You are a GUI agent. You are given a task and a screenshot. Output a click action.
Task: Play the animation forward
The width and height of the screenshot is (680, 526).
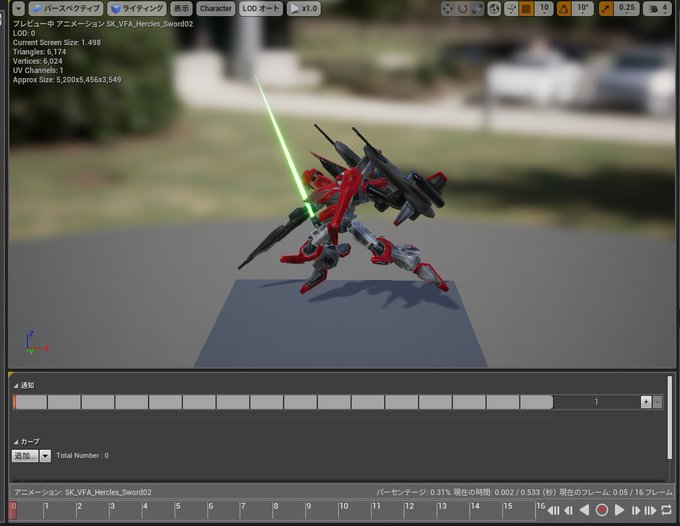click(619, 510)
